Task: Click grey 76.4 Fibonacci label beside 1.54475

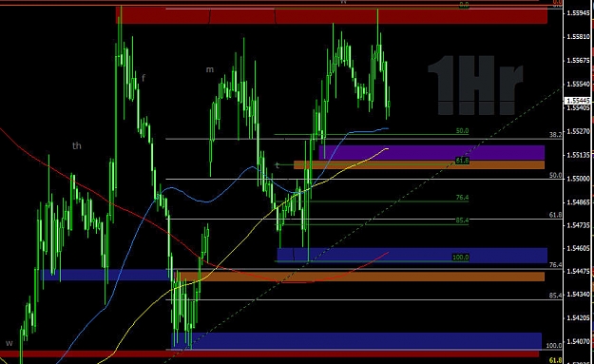Action: (x=555, y=265)
